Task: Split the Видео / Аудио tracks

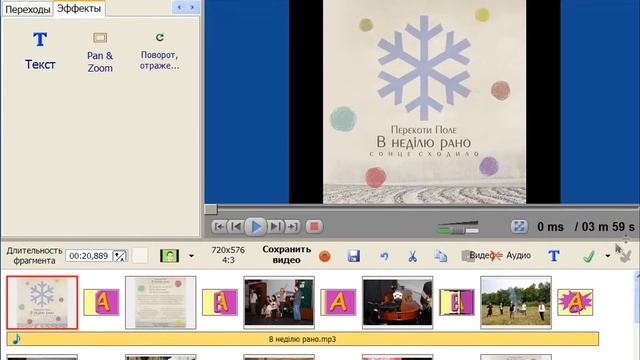Action: click(x=496, y=256)
